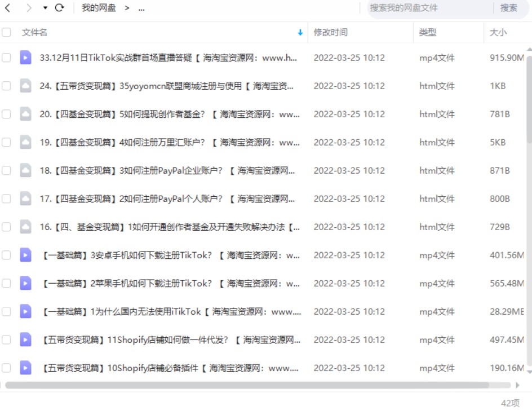The image size is (532, 410).
Task: Select file name 19. 4如何注册万里汇账户
Action: pos(170,143)
